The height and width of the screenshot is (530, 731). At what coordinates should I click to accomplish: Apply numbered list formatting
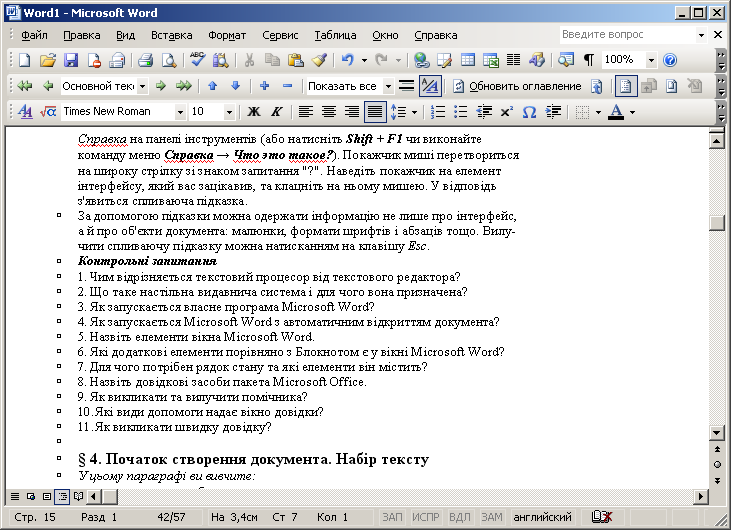(438, 112)
